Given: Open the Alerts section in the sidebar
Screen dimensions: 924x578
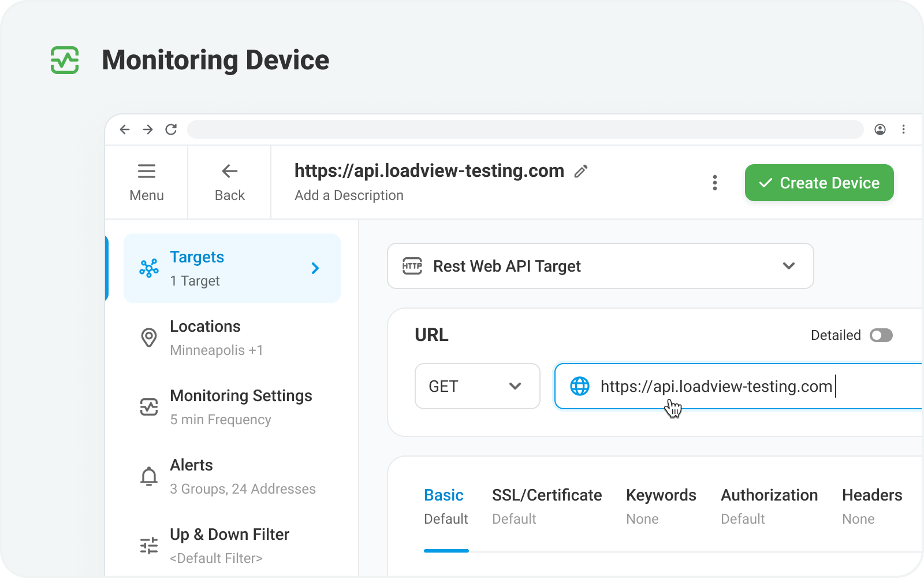Looking at the screenshot, I should [x=232, y=476].
